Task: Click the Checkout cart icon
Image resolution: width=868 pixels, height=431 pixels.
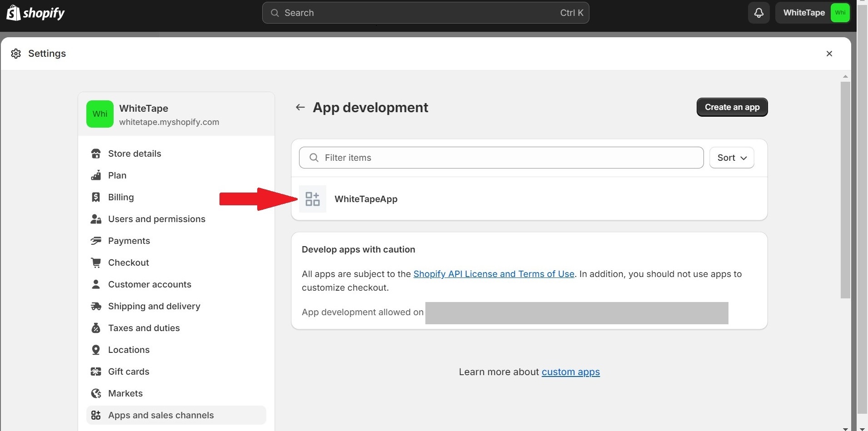Action: coord(96,263)
